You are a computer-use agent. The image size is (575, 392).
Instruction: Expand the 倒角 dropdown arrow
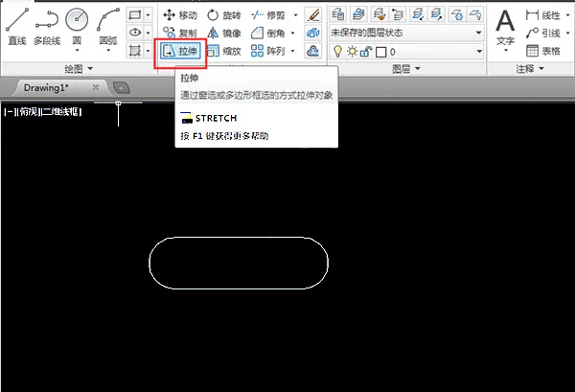point(292,33)
